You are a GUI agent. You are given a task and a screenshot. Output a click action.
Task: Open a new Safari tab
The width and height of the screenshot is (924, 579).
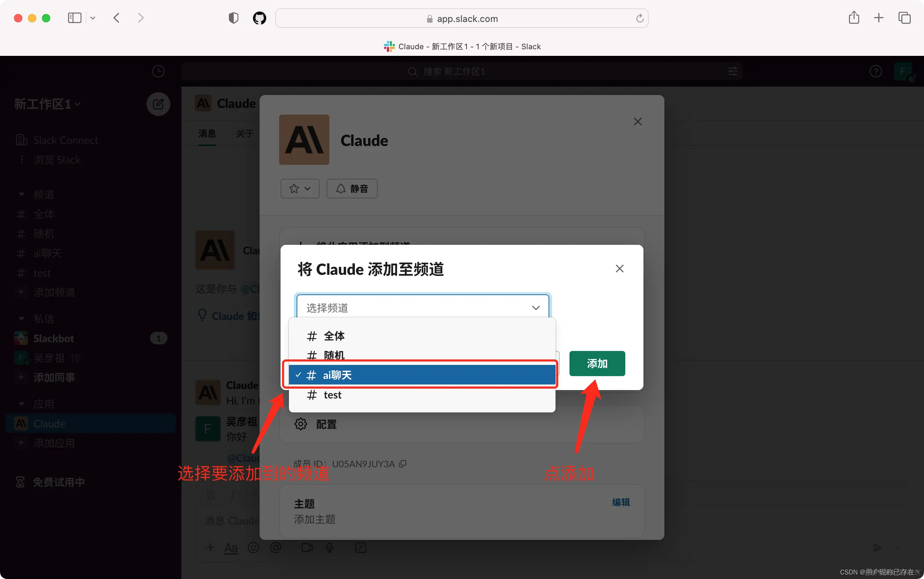point(879,17)
